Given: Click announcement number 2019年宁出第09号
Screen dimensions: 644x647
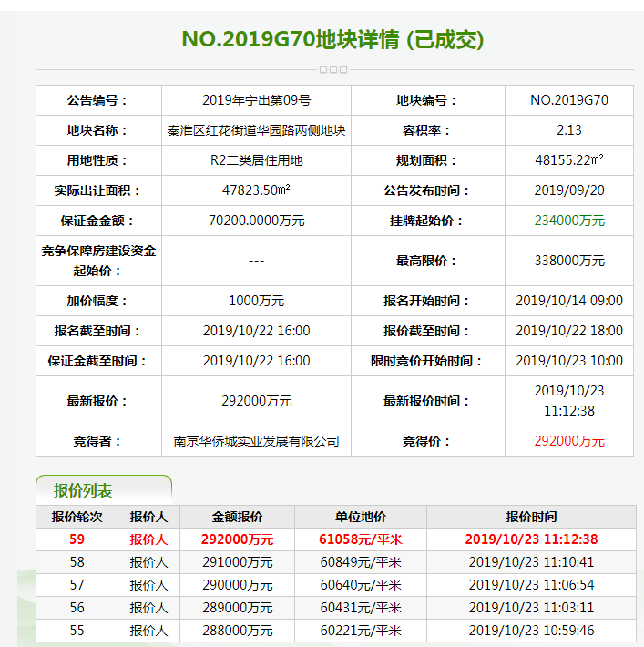Looking at the screenshot, I should [256, 100].
